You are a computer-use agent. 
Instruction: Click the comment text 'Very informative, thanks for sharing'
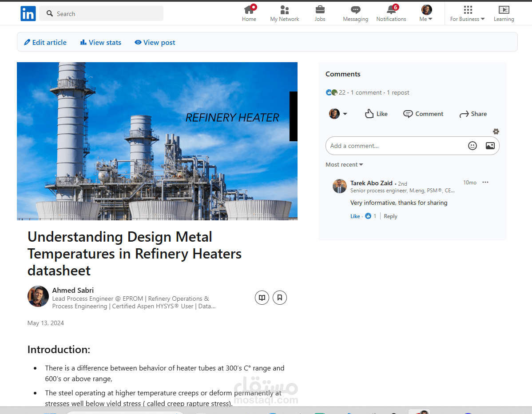point(399,203)
